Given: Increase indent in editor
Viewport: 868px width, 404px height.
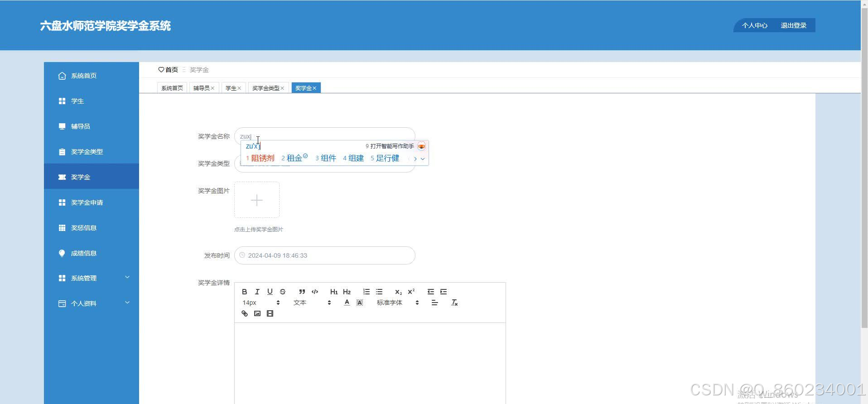Looking at the screenshot, I should coord(444,292).
